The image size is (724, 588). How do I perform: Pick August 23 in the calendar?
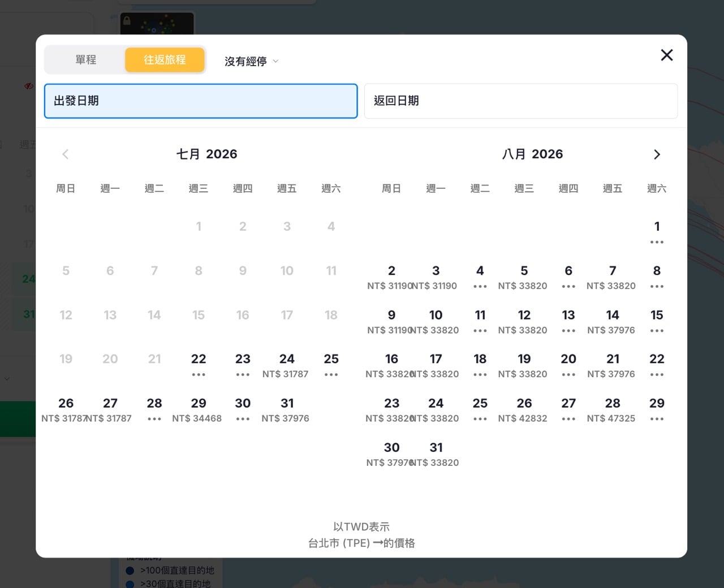click(391, 409)
